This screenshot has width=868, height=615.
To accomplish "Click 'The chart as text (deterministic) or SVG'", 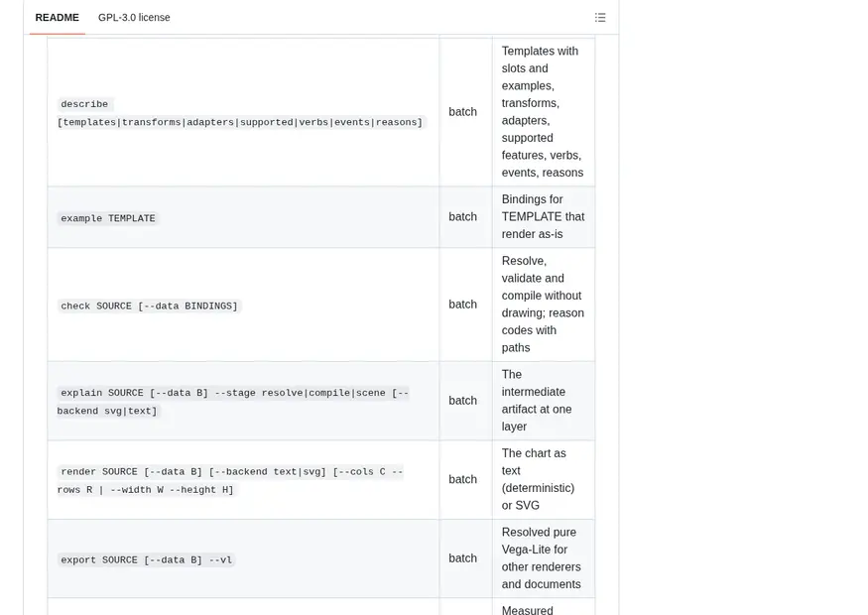I will point(538,479).
